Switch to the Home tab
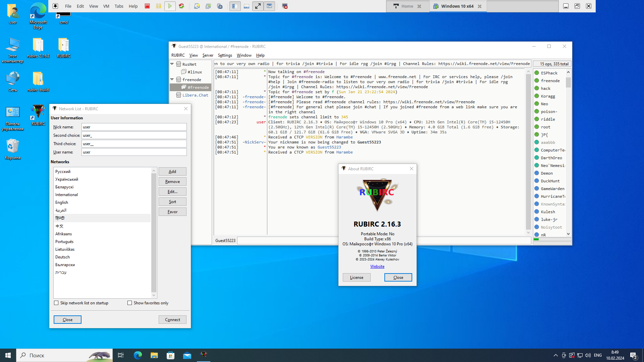The image size is (644, 362). click(407, 6)
